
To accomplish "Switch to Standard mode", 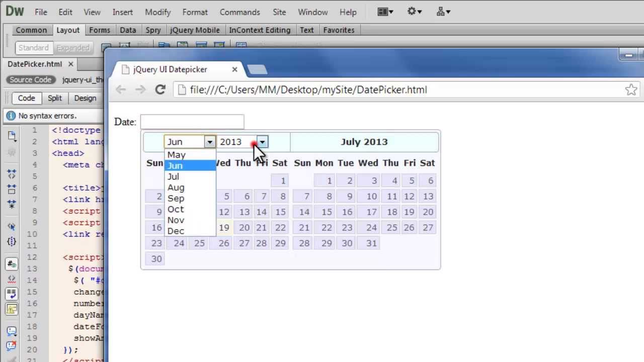I will click(34, 48).
